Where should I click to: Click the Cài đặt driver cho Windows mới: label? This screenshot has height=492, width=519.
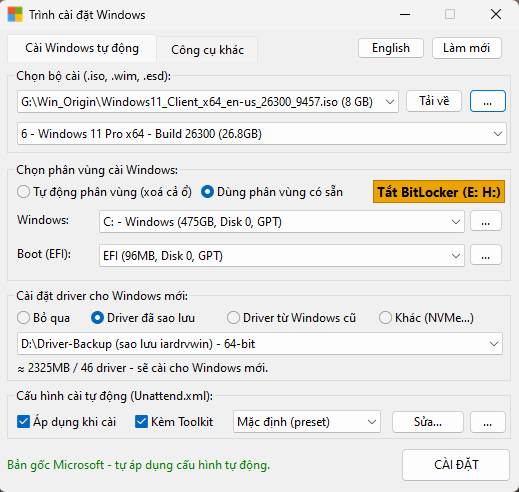point(102,296)
